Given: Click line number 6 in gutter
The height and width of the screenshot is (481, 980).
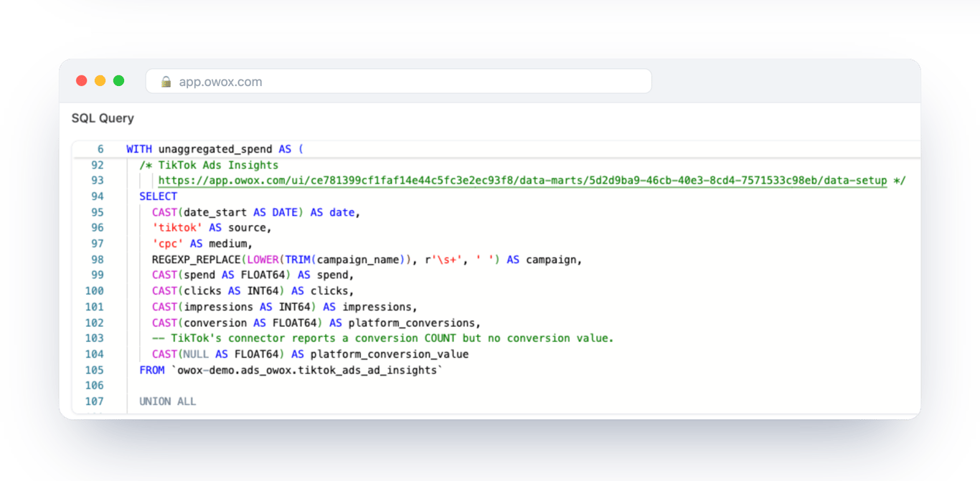Looking at the screenshot, I should 100,149.
